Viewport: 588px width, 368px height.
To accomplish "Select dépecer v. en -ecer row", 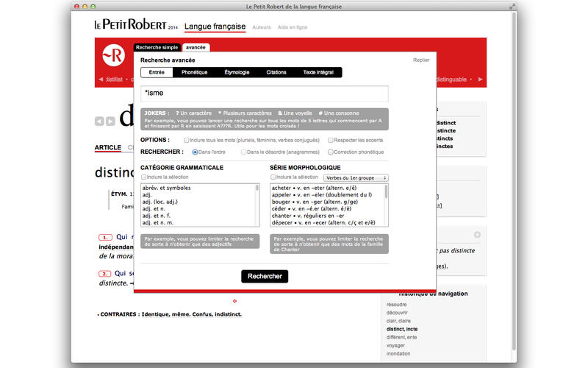I will coord(323,223).
